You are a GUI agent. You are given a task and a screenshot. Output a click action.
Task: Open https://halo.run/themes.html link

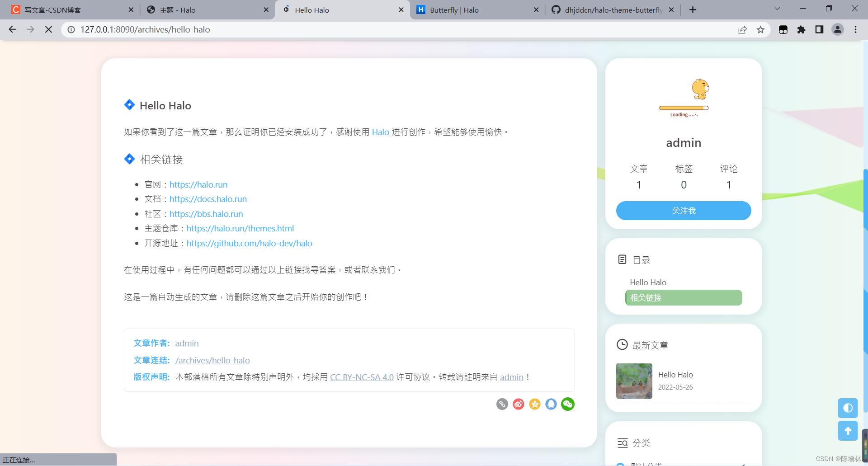coord(240,228)
